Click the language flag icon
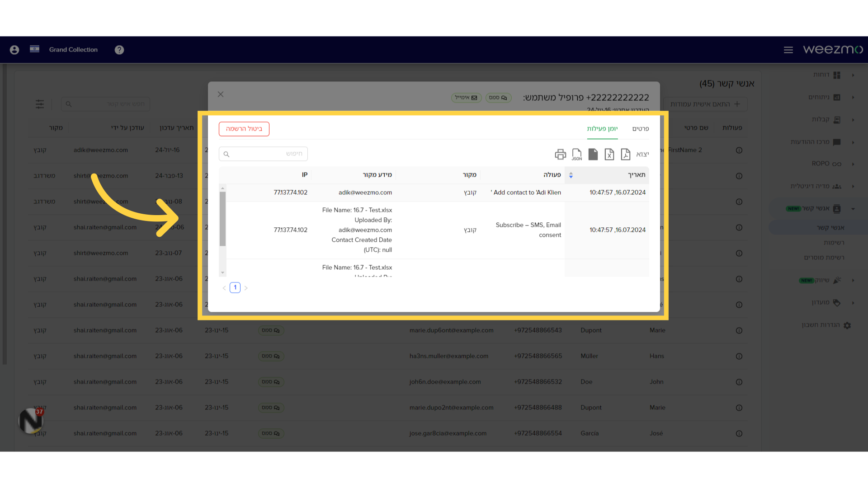868x488 pixels. (x=35, y=49)
